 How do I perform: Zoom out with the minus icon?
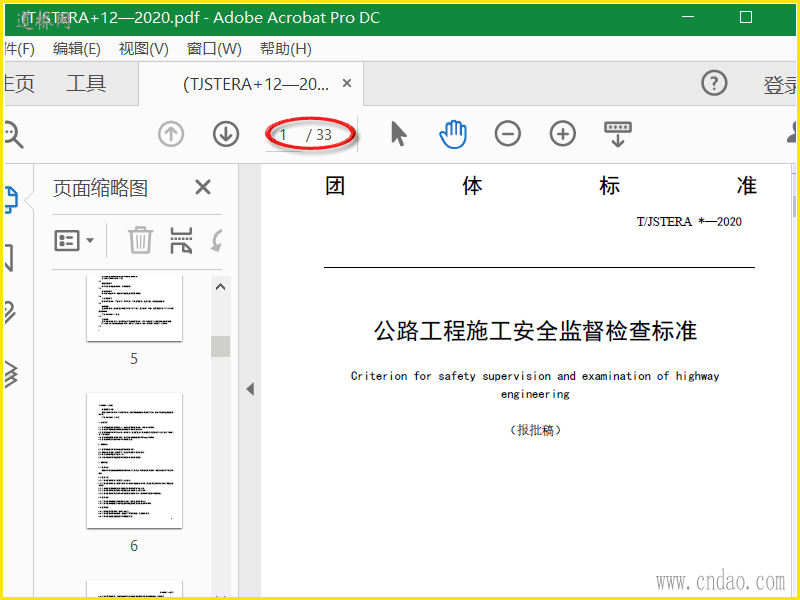pos(508,134)
